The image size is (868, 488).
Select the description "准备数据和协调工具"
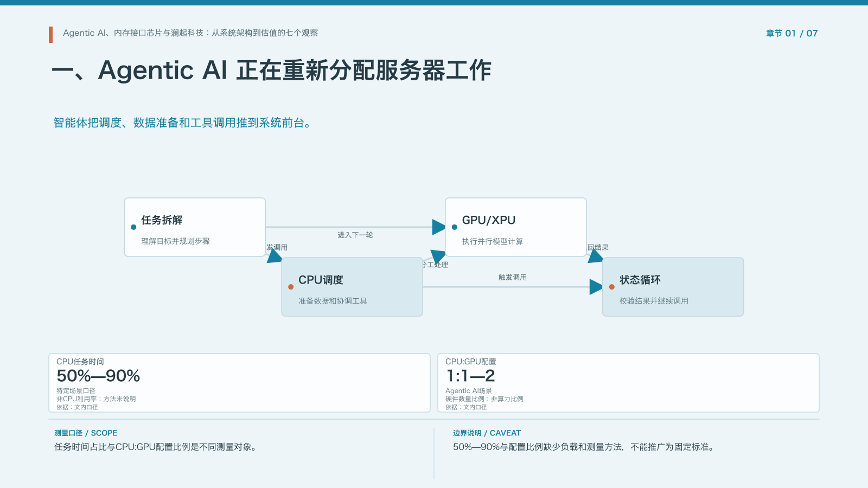(x=333, y=300)
